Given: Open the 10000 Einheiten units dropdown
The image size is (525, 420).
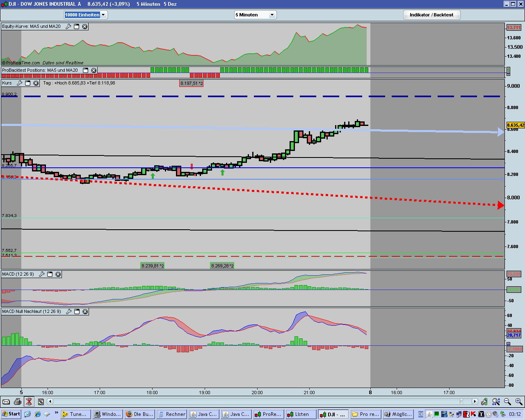Looking at the screenshot, I should 85,15.
